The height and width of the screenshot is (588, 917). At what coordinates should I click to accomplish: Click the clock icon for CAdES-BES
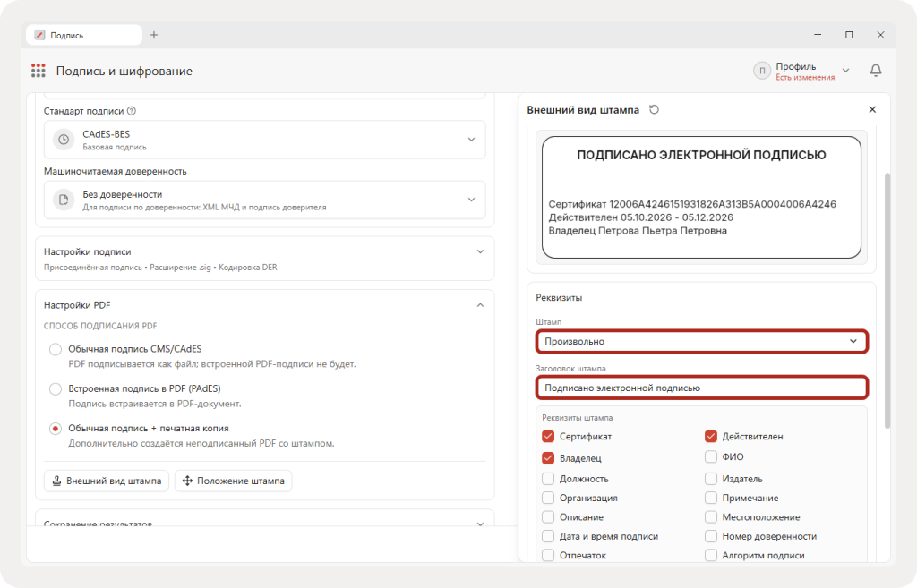tap(64, 140)
